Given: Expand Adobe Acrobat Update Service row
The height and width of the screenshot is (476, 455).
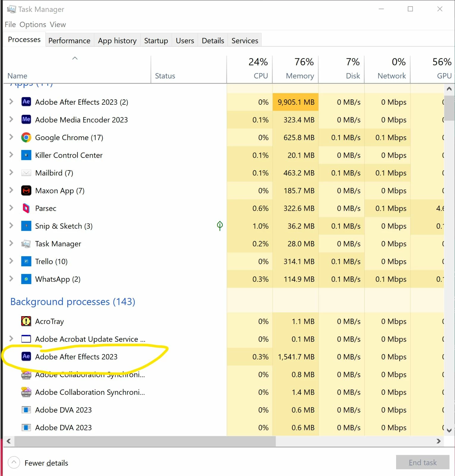Looking at the screenshot, I should (x=11, y=339).
